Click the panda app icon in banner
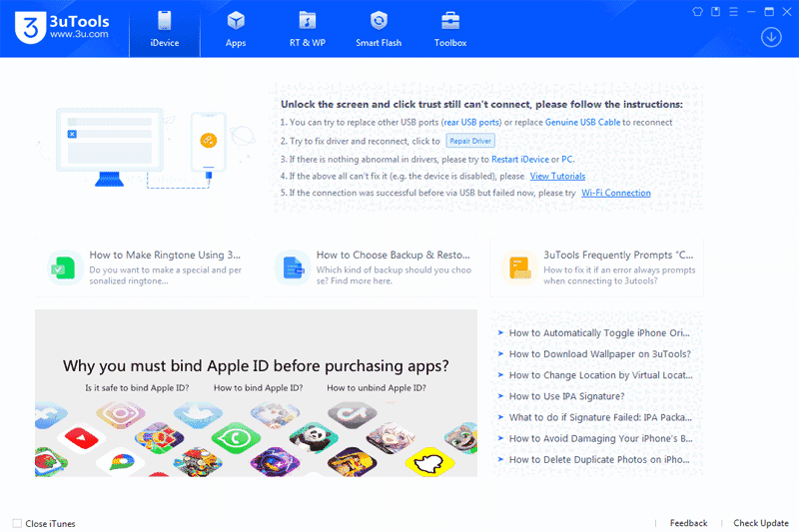This screenshot has width=799, height=532. tap(314, 438)
